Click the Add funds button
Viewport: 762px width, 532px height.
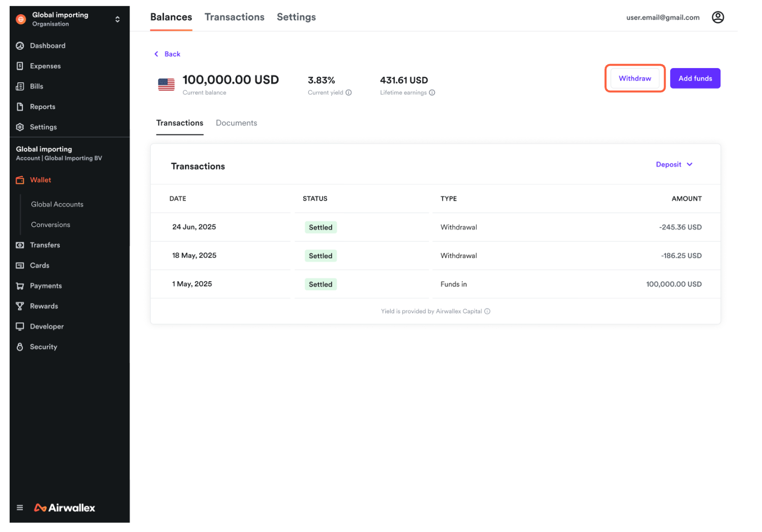694,78
